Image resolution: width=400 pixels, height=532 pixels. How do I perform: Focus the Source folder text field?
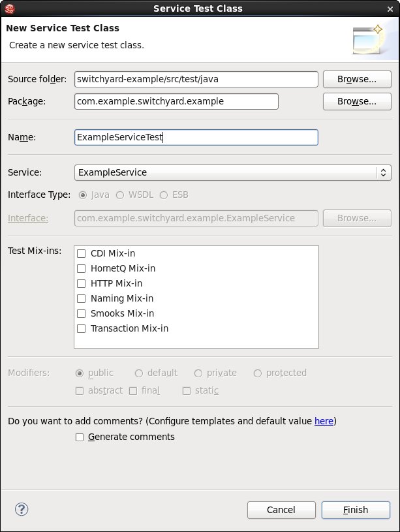(196, 80)
